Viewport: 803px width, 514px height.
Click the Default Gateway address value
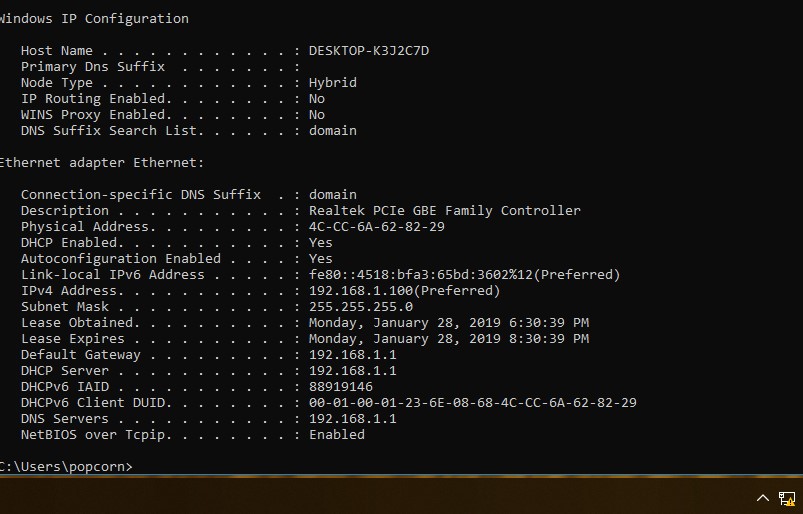[352, 355]
